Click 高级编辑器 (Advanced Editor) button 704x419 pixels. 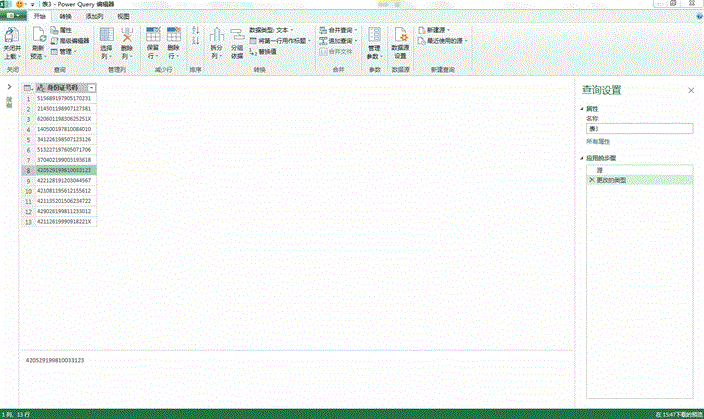tap(70, 41)
